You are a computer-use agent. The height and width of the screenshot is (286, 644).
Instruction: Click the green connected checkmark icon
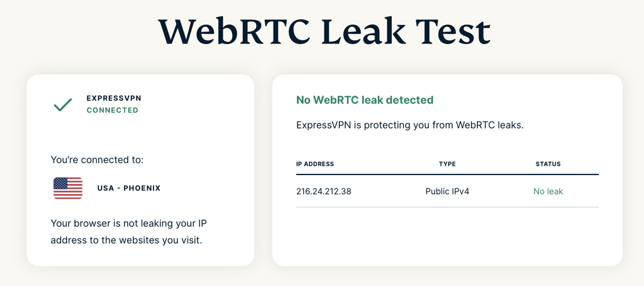point(63,105)
